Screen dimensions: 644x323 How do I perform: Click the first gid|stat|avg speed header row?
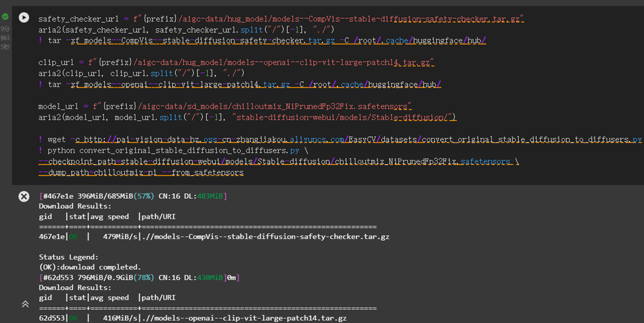tap(107, 216)
